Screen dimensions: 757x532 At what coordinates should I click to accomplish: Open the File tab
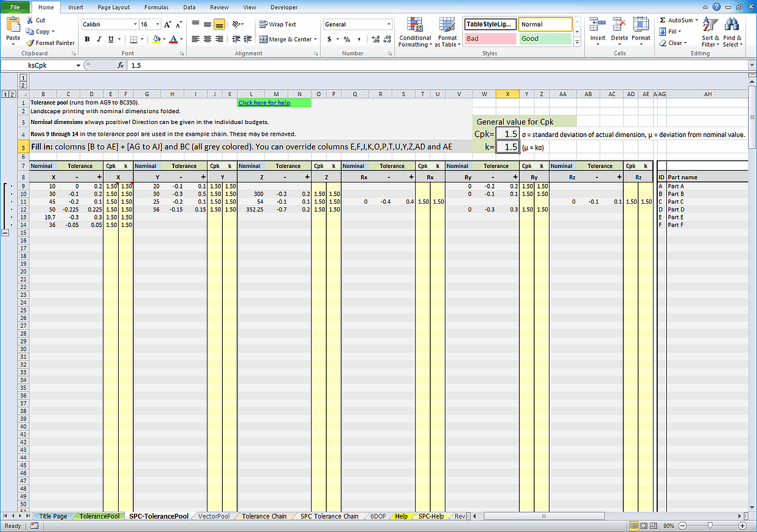15,7
